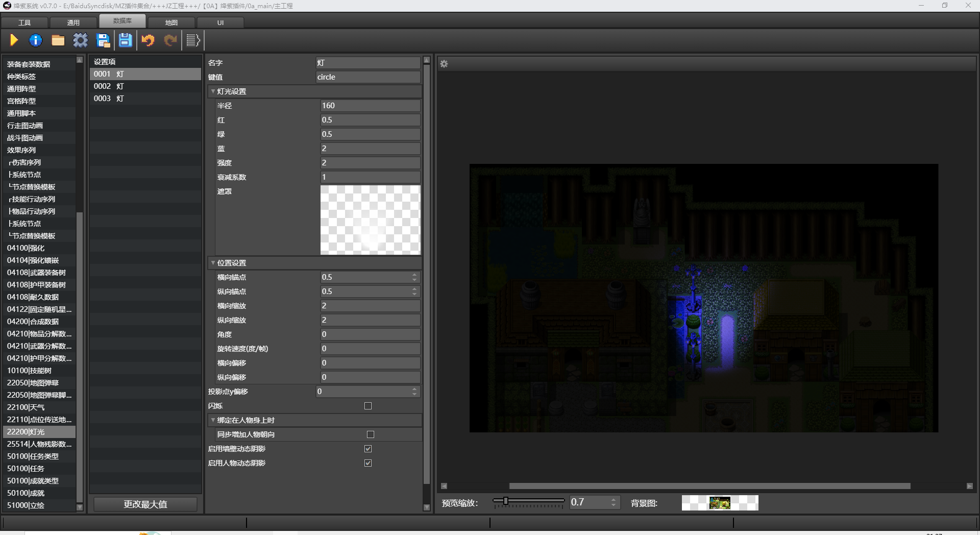Select 装备套装数据 in the sidebar
The width and height of the screenshot is (980, 535).
[x=39, y=64]
